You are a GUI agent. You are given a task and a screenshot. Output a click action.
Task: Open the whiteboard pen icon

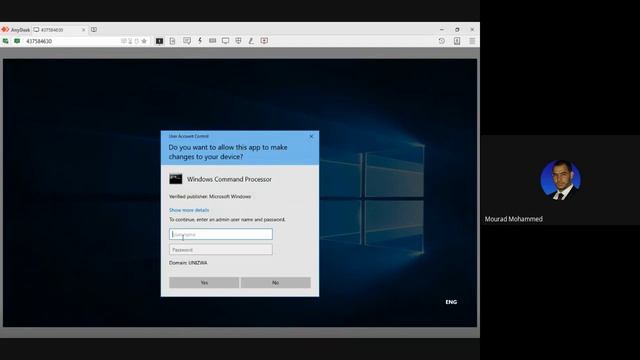click(x=251, y=41)
